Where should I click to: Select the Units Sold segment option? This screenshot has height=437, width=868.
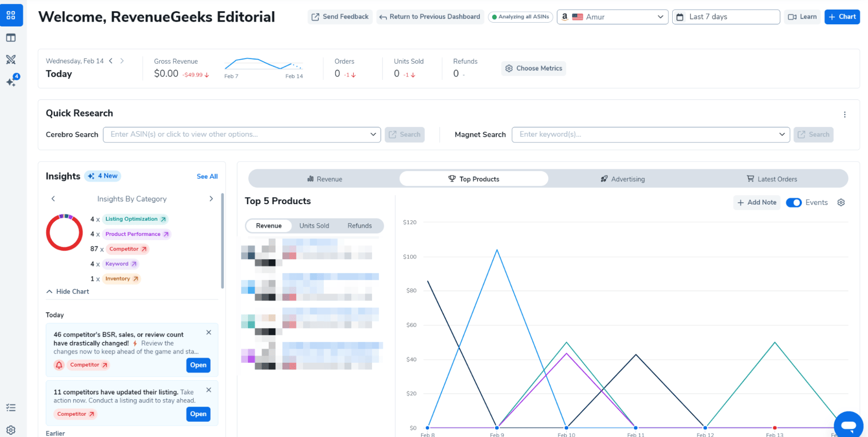coord(314,226)
